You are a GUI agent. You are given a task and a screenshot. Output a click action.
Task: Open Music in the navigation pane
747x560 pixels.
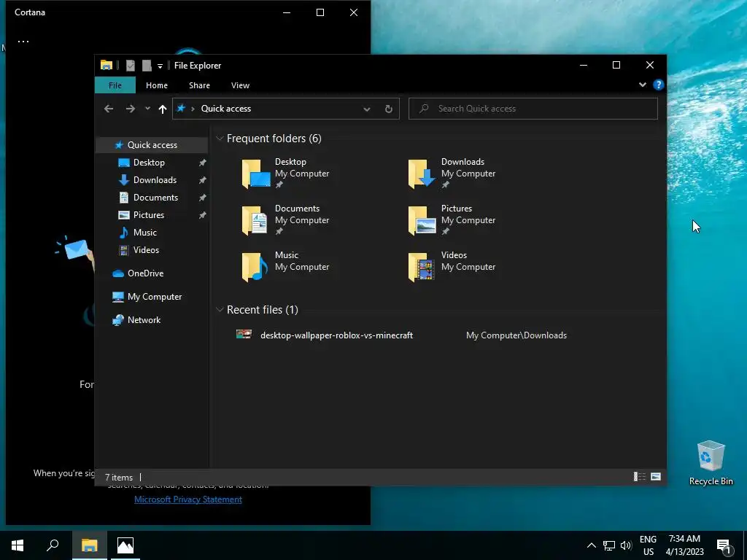tap(145, 233)
